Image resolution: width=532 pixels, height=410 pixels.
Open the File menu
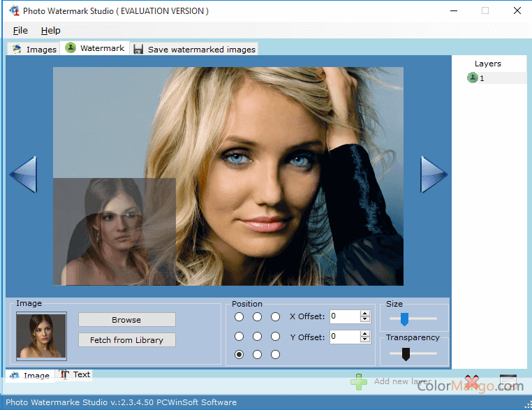pyautogui.click(x=20, y=31)
